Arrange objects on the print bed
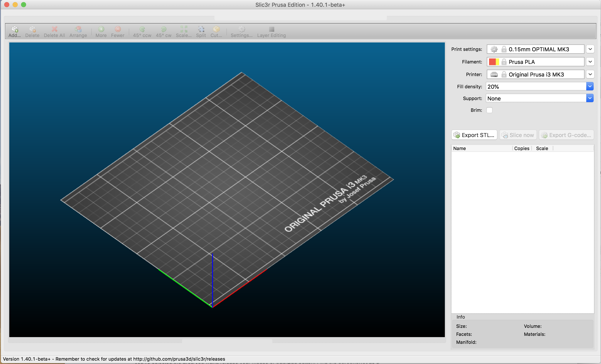The height and width of the screenshot is (364, 601). (78, 31)
